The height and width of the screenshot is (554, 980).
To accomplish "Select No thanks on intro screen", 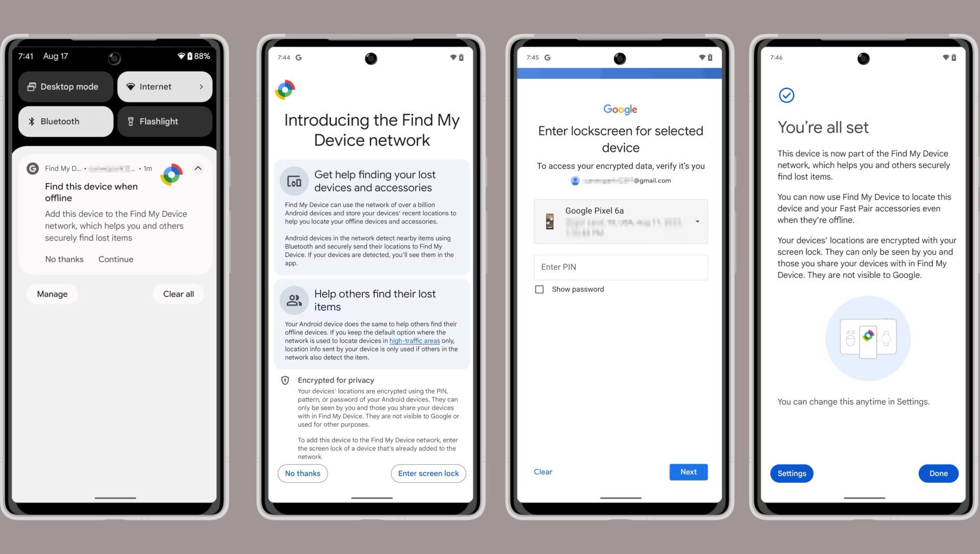I will 302,473.
